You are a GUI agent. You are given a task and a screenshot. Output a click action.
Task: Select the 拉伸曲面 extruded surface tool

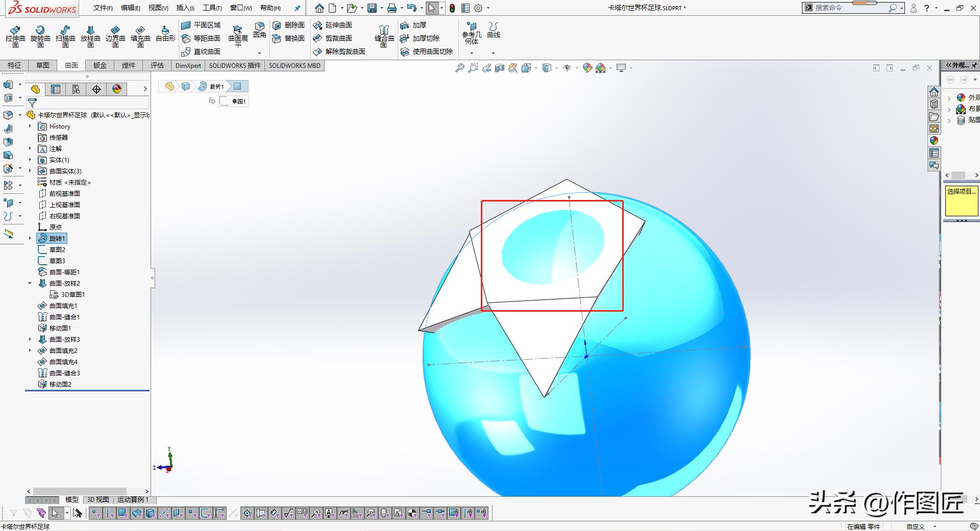click(15, 36)
